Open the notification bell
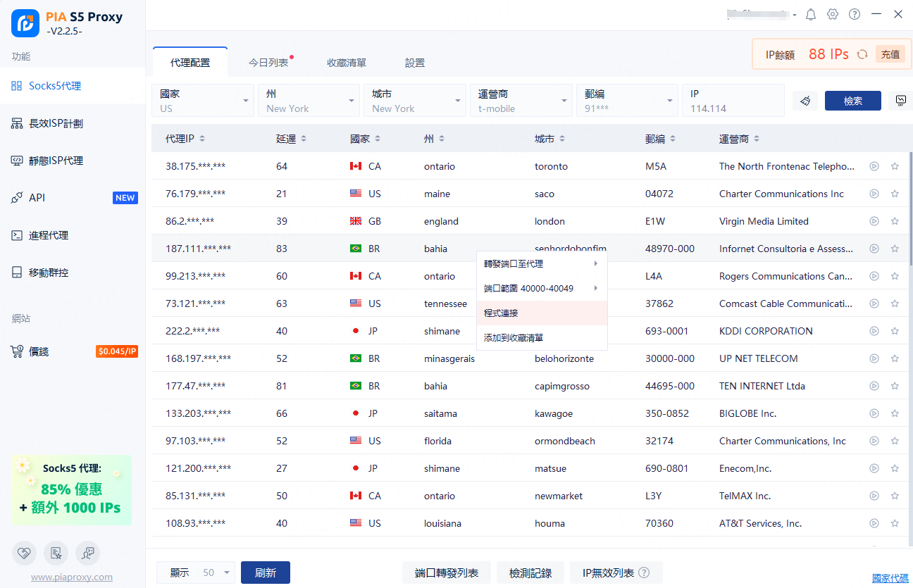913x588 pixels. tap(811, 14)
